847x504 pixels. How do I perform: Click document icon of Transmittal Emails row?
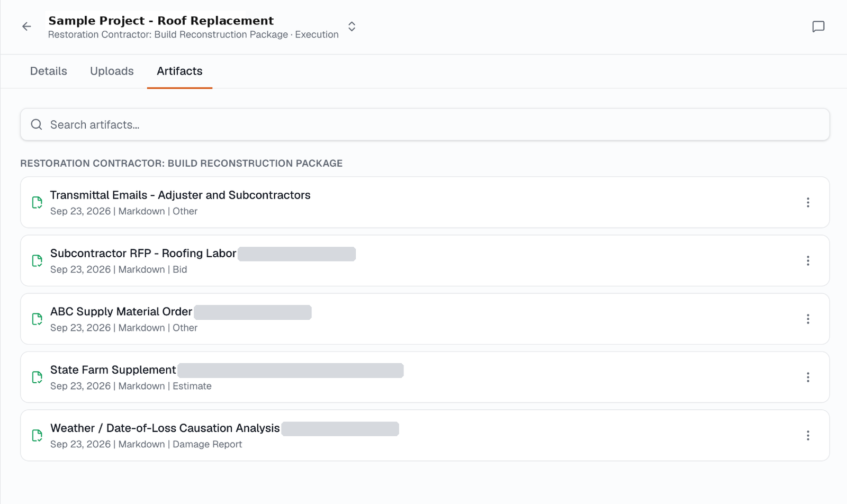[x=37, y=202]
